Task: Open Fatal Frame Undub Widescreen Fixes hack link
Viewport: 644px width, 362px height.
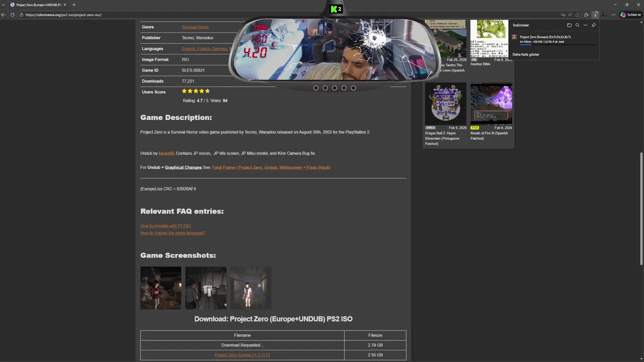Action: pyautogui.click(x=271, y=167)
